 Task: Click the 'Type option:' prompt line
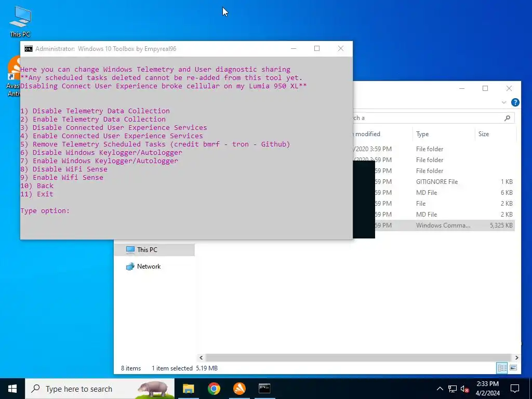coord(45,211)
